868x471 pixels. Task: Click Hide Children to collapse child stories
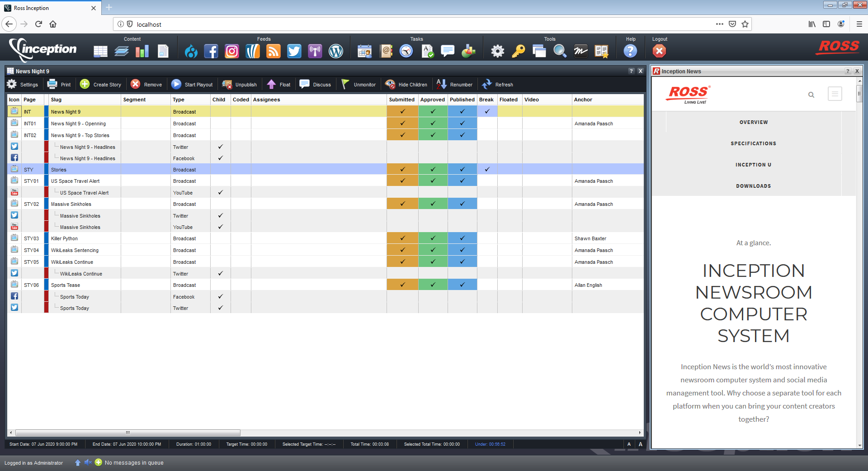coord(406,85)
